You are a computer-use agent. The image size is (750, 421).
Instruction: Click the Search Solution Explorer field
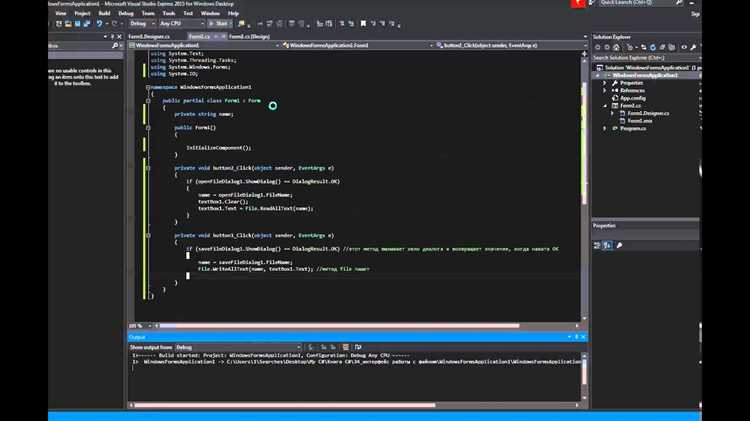click(646, 58)
